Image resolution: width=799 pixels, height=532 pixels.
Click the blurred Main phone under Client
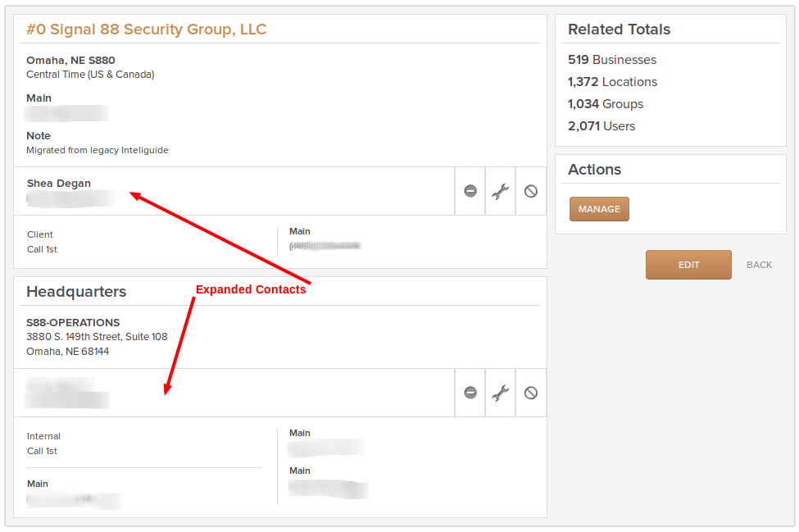coord(325,246)
